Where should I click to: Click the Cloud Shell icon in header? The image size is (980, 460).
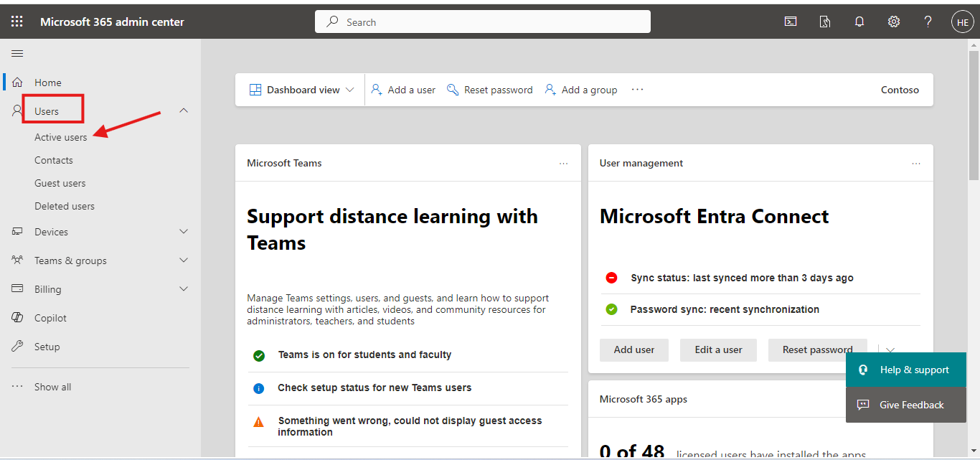(x=791, y=22)
